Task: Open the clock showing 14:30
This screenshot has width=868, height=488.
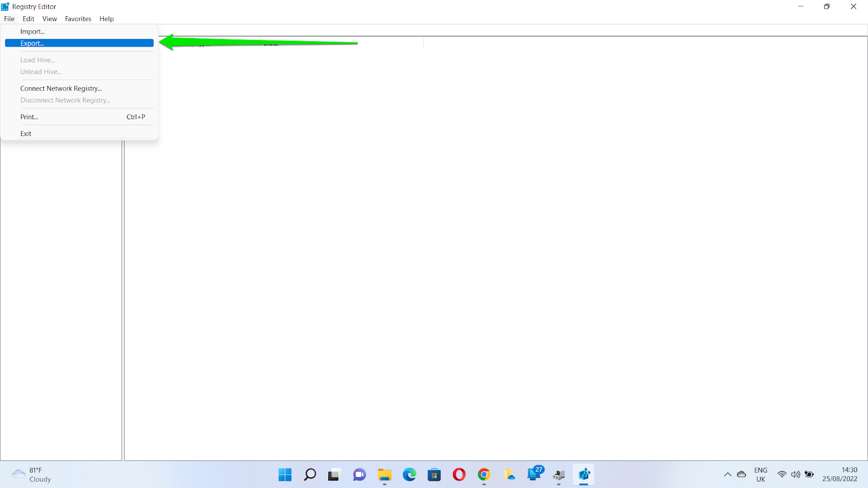Action: [x=840, y=475]
